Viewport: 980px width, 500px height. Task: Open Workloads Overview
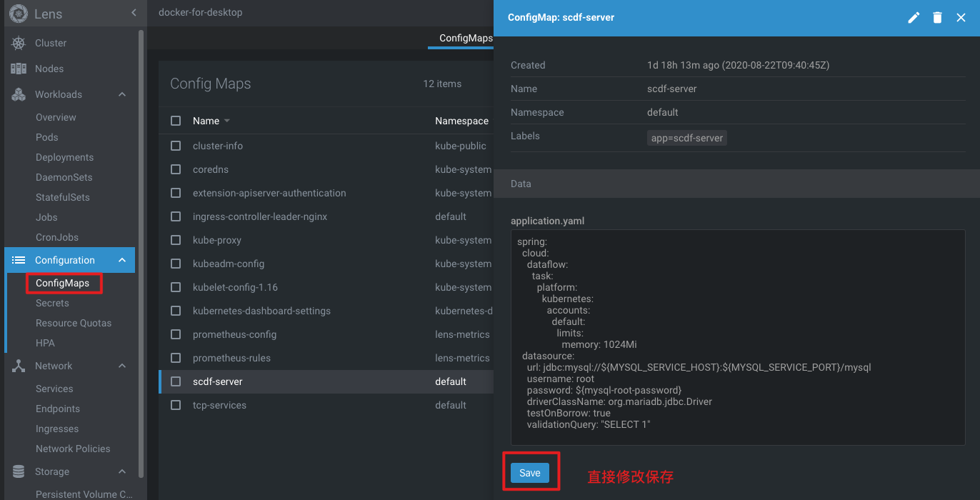tap(56, 117)
